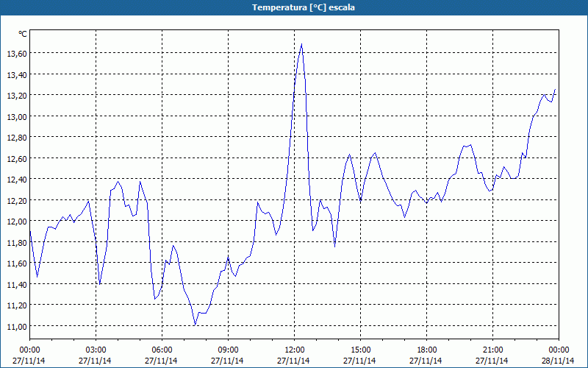Click the 11,20 y-axis label

coord(17,305)
